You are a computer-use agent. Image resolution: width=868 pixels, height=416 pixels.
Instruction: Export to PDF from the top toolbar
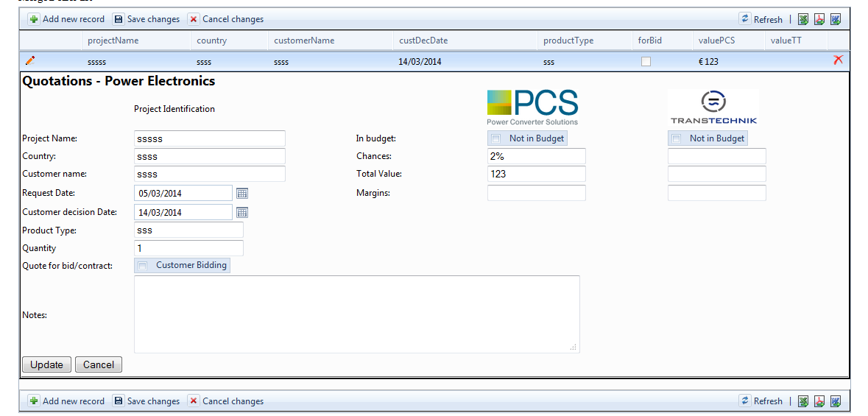coord(819,19)
